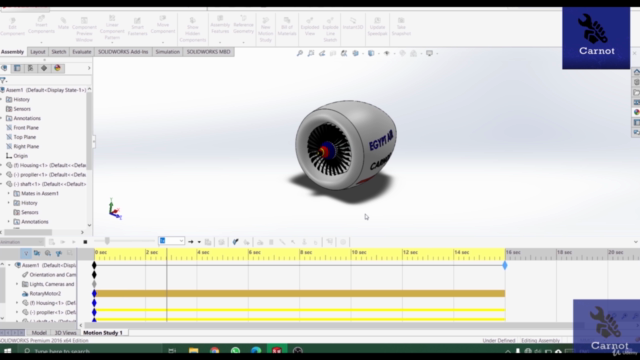Select the Mate tool

click(63, 24)
